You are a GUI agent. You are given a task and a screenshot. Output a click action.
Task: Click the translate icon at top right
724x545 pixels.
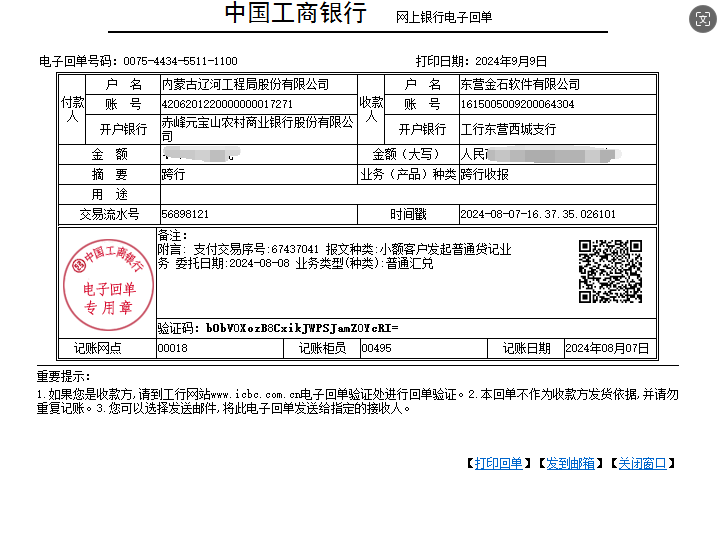(x=703, y=19)
